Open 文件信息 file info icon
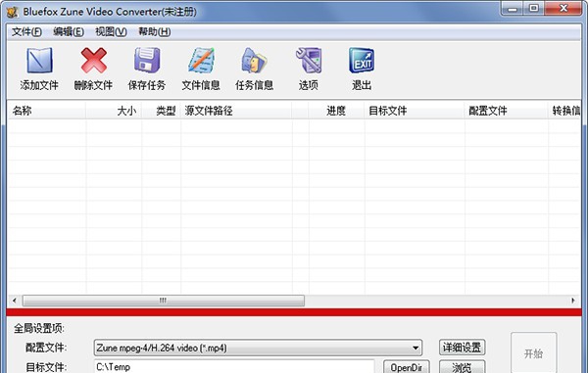588x373 pixels. click(x=201, y=61)
